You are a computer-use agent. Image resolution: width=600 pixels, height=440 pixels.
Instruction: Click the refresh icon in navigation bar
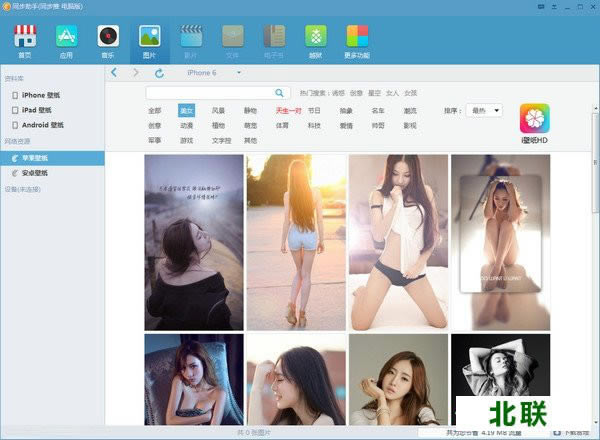click(x=157, y=73)
